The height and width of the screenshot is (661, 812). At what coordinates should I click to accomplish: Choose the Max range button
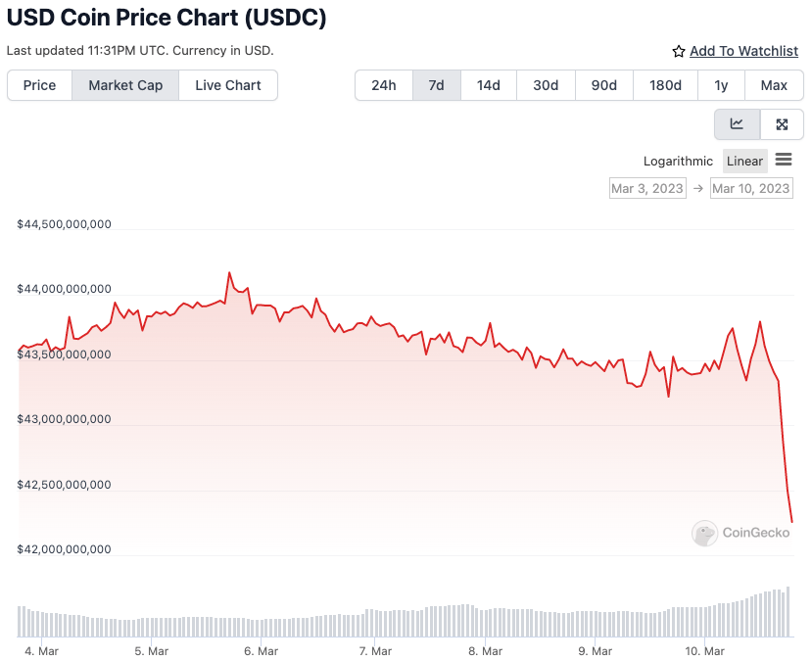[x=774, y=85]
